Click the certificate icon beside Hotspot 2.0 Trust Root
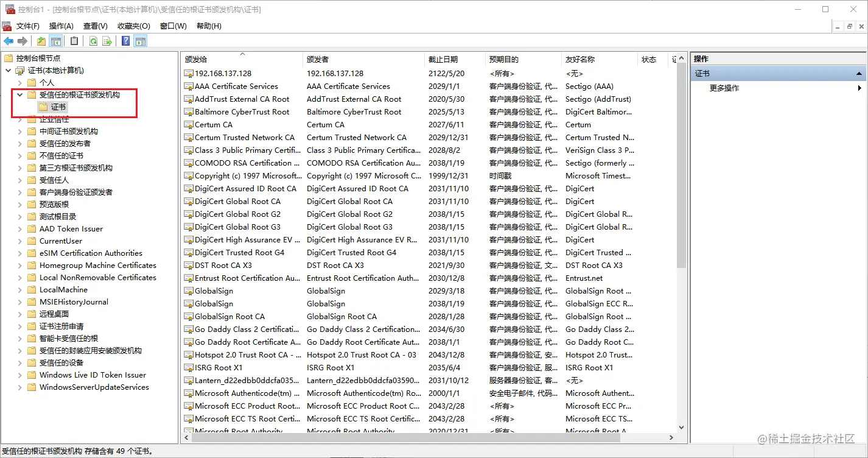 click(189, 355)
